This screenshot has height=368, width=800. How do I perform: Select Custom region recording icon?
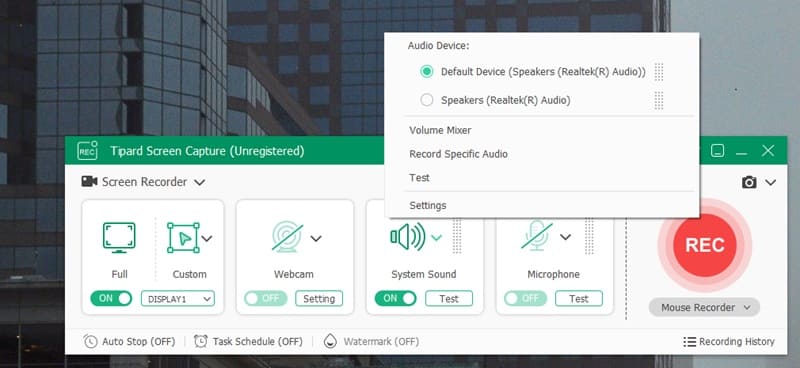(183, 238)
